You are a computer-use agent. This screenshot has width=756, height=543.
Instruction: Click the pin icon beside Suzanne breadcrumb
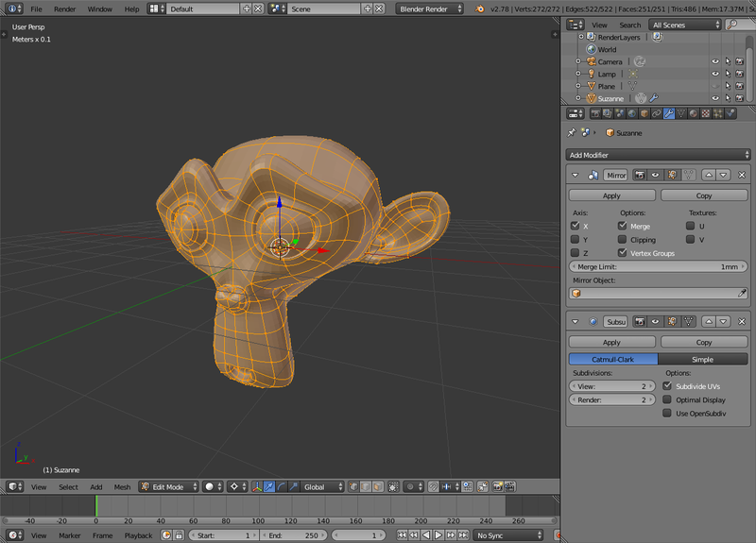(x=572, y=132)
